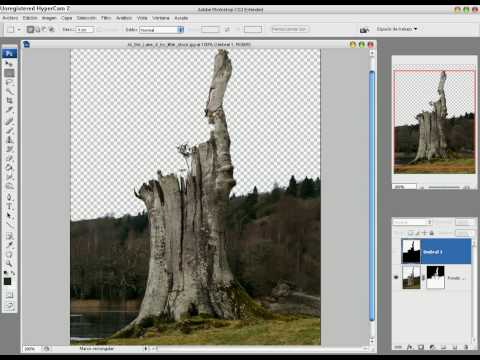Image resolution: width=480 pixels, height=360 pixels.
Task: Hide the Fondo layer using its eye icon
Action: 396,277
